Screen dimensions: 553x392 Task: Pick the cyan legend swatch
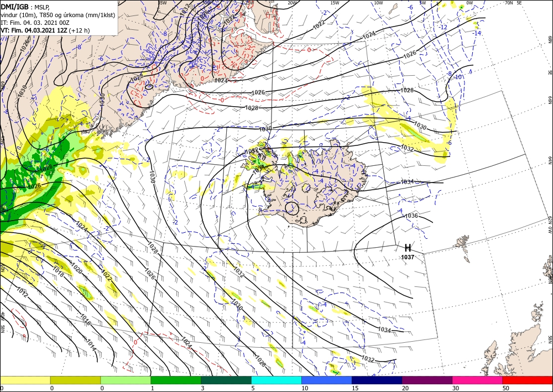coord(276,380)
